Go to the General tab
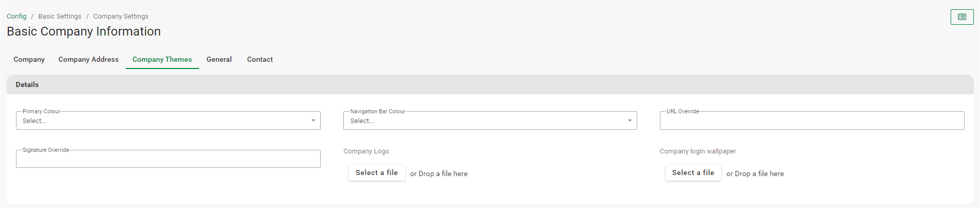The width and height of the screenshot is (980, 208). point(219,60)
